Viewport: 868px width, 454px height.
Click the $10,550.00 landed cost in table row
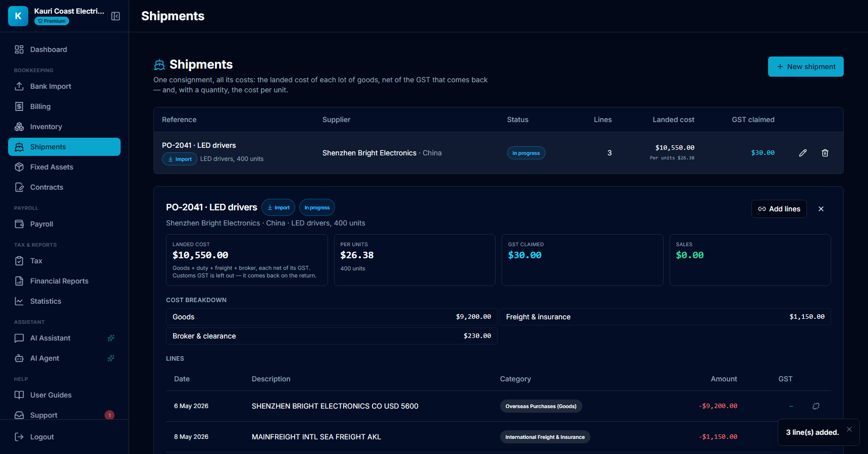click(x=675, y=148)
